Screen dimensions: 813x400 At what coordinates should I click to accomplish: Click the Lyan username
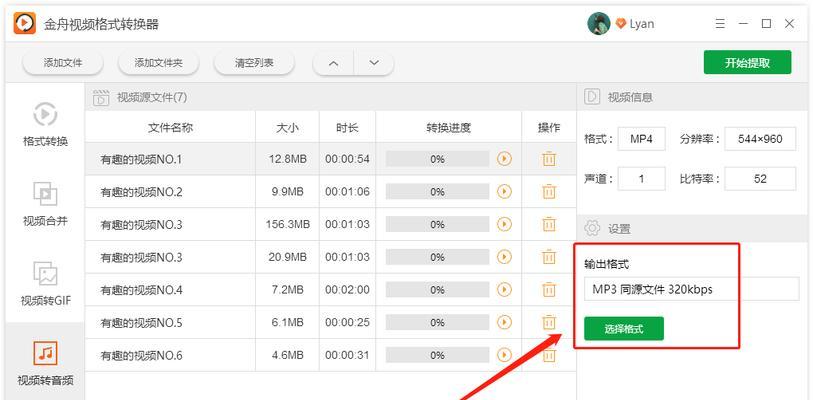(641, 24)
